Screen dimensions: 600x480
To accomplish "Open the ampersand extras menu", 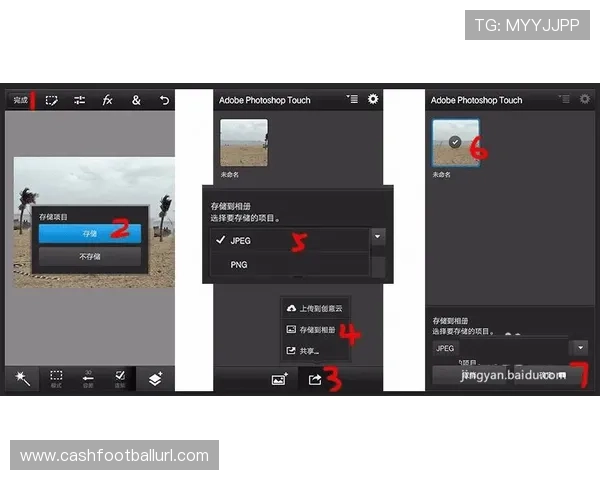I will tap(136, 100).
